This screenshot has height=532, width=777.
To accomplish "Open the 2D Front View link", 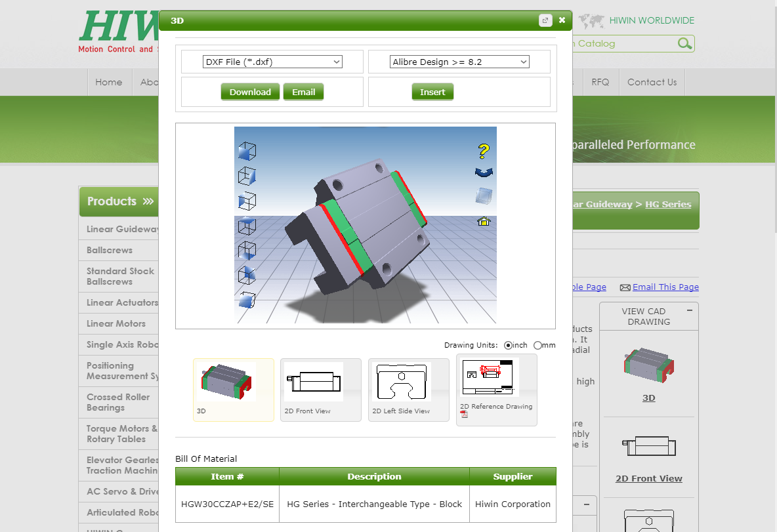I will click(x=648, y=478).
